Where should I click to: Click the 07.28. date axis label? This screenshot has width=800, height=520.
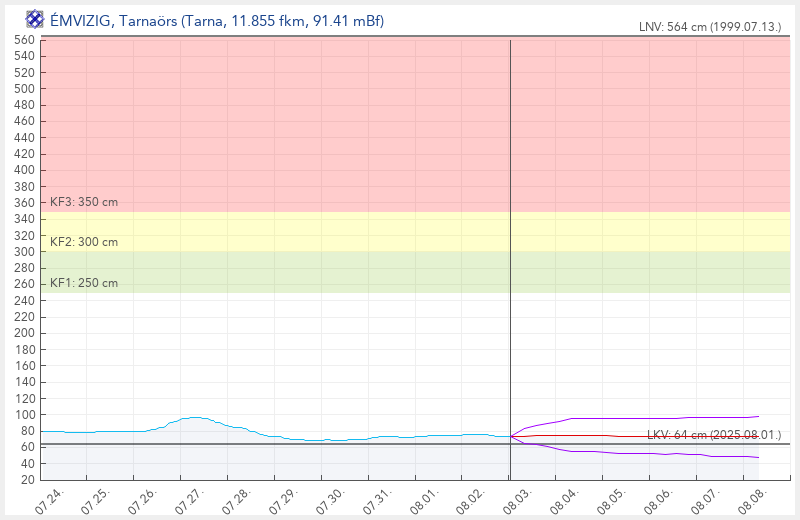pyautogui.click(x=237, y=501)
